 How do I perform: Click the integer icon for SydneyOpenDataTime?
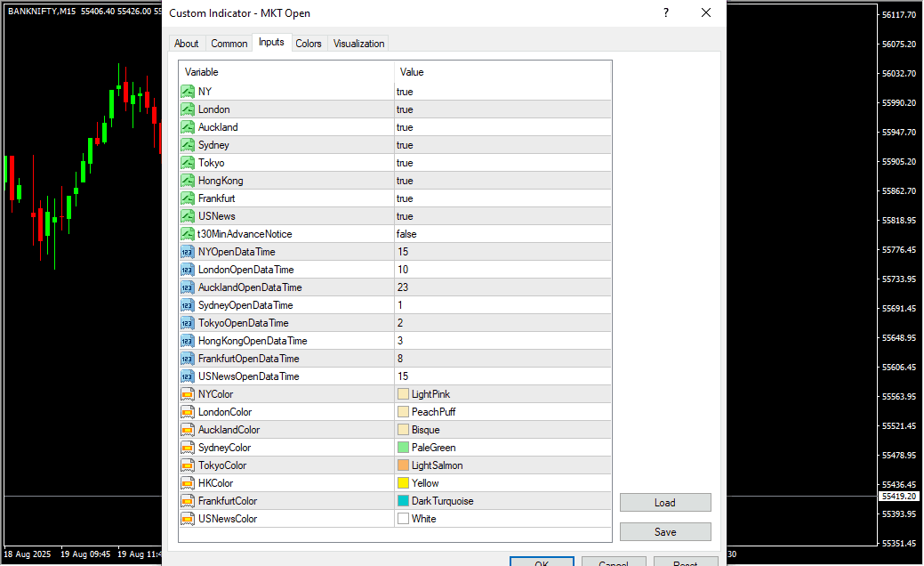pyautogui.click(x=188, y=305)
